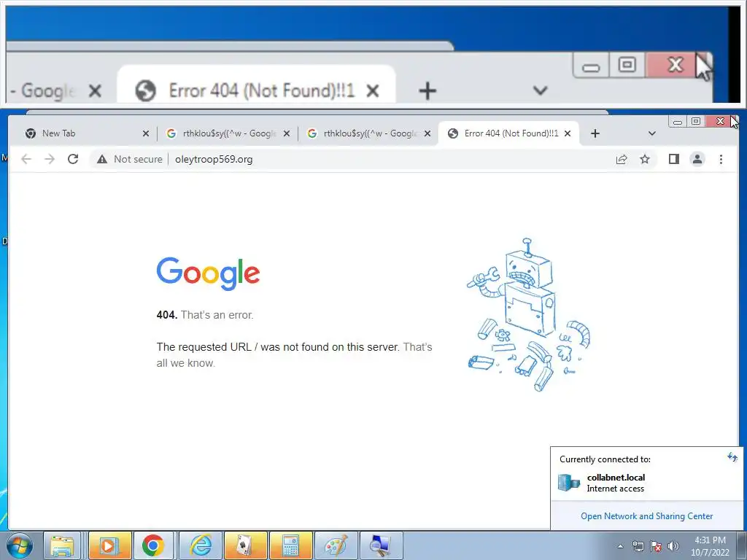Viewport: 747px width, 560px height.
Task: Bookmark this page with the star
Action: 645,159
